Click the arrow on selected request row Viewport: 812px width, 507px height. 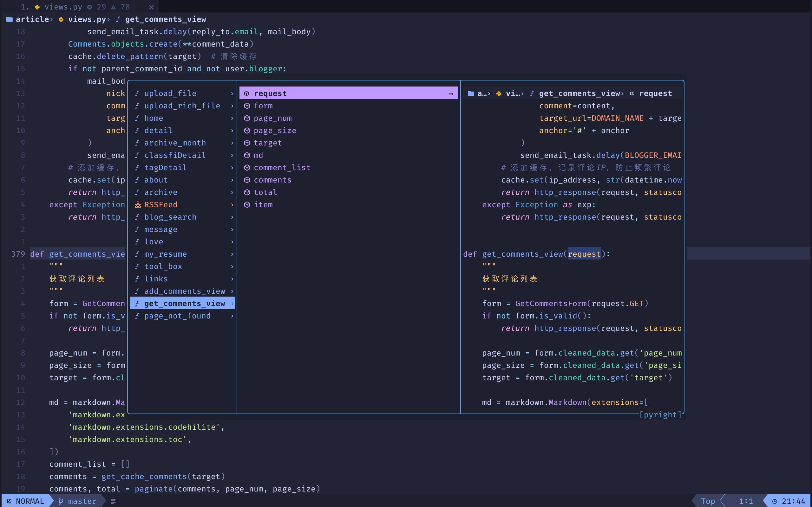[x=451, y=94]
